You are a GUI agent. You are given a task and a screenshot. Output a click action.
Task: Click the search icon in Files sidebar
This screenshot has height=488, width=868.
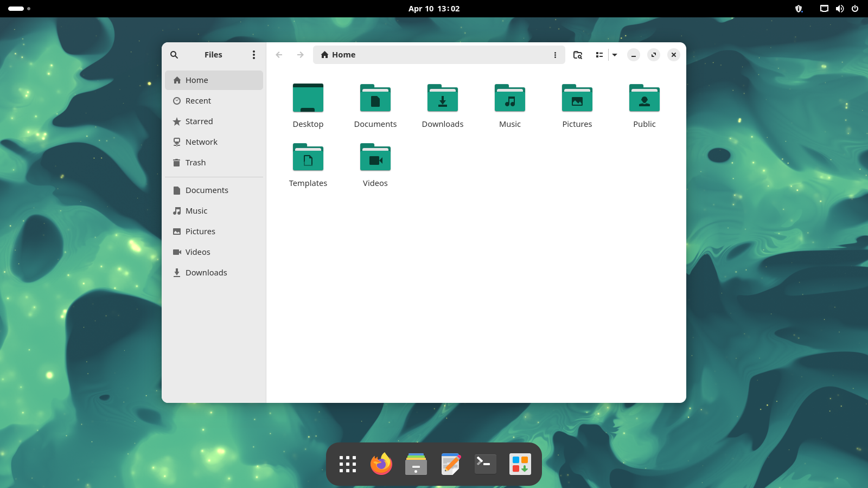tap(174, 55)
